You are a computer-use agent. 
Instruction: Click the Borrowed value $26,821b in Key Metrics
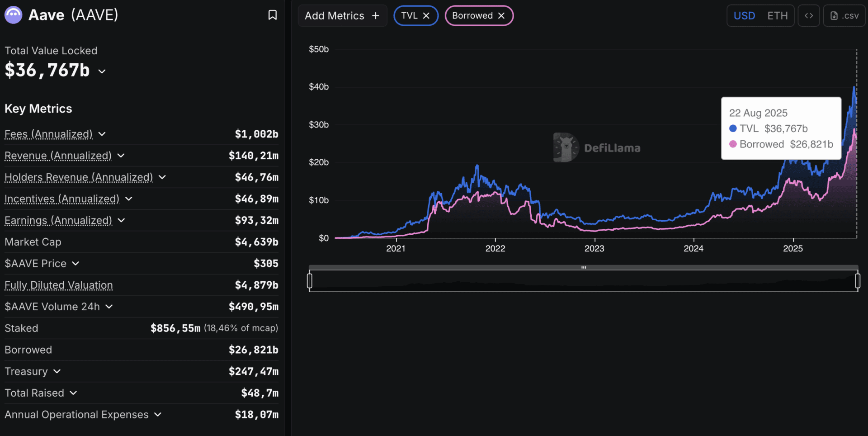[x=254, y=350]
